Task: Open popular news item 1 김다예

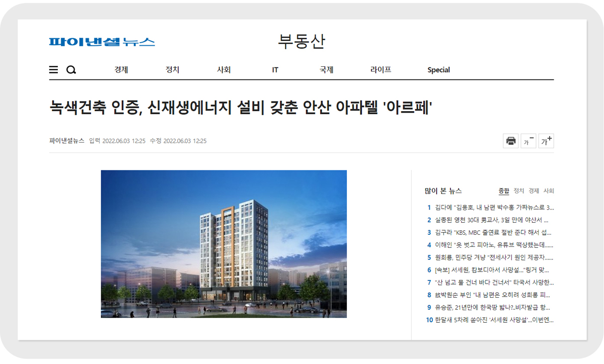Action: coord(490,207)
